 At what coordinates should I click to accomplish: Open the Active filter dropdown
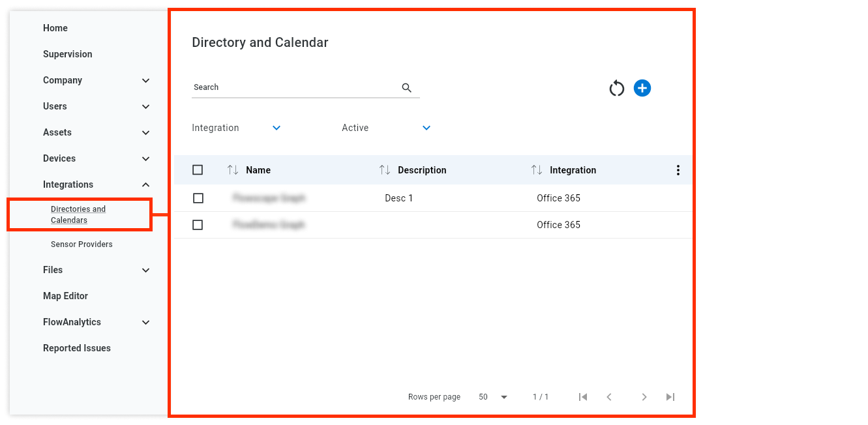click(x=387, y=128)
